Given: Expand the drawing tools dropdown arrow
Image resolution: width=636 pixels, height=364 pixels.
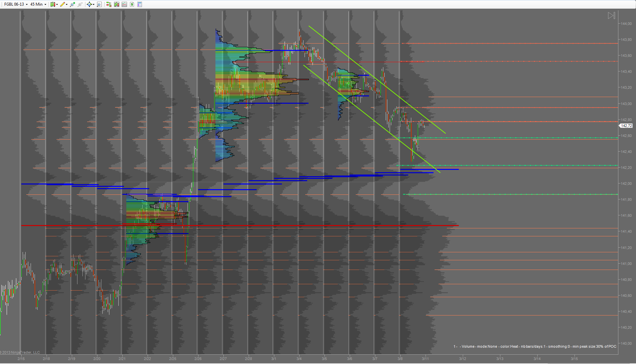Looking at the screenshot, I should [x=67, y=4].
